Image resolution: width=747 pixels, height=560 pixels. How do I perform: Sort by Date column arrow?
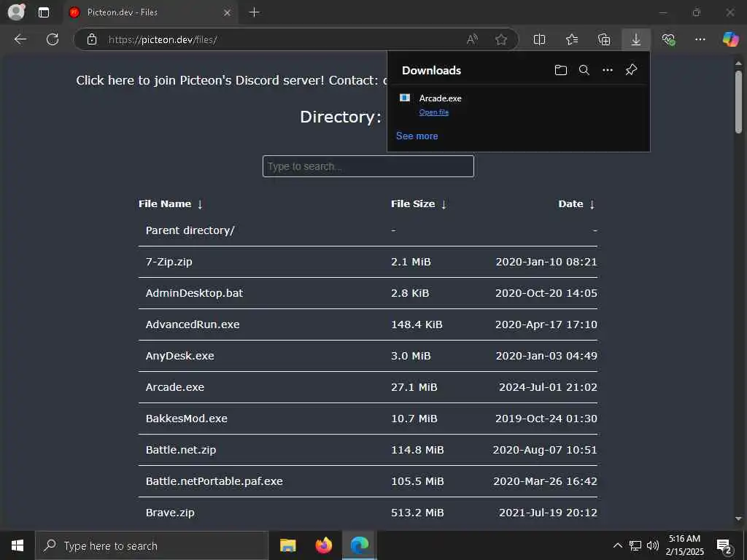[592, 204]
